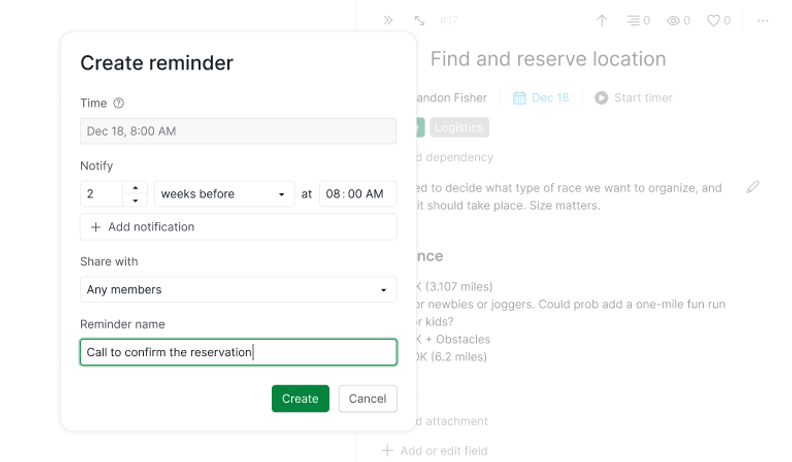Click the Time field showing Dec 18, 8:00 AM
The height and width of the screenshot is (462, 792).
click(x=238, y=131)
